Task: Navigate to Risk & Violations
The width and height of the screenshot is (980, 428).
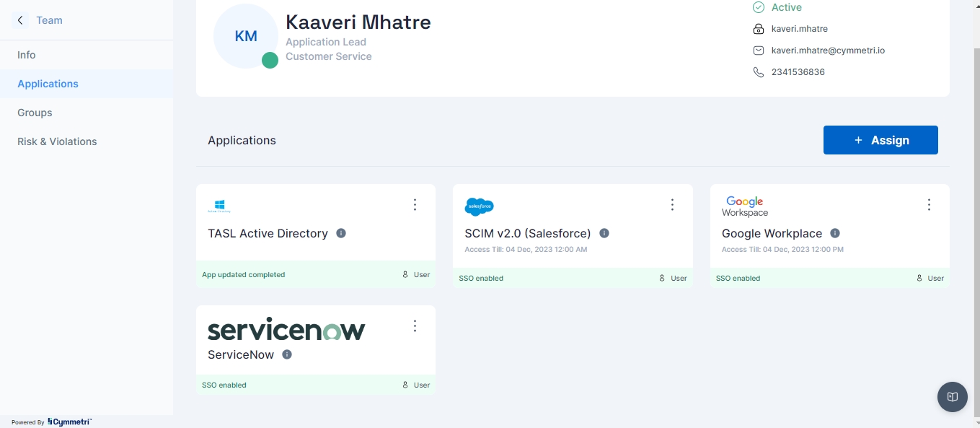Action: click(x=57, y=141)
